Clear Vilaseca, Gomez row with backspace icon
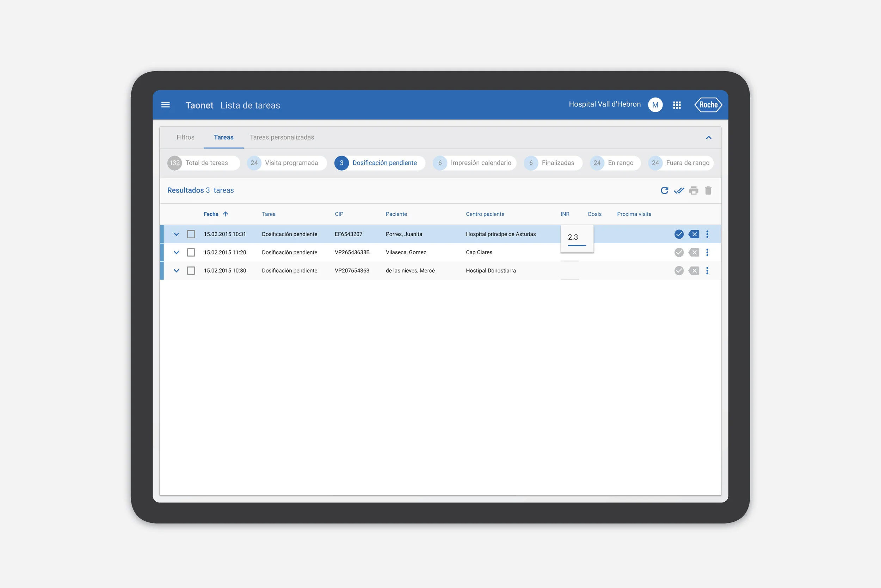The image size is (881, 588). click(x=694, y=252)
